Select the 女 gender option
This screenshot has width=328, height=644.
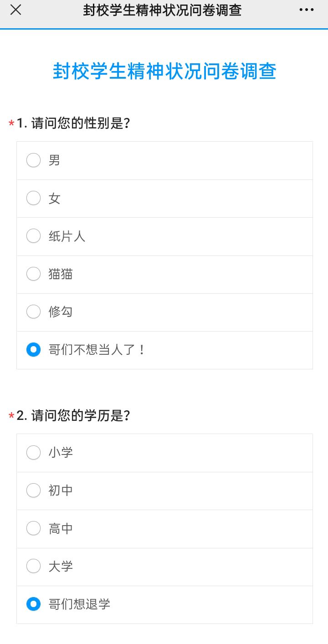pyautogui.click(x=33, y=198)
